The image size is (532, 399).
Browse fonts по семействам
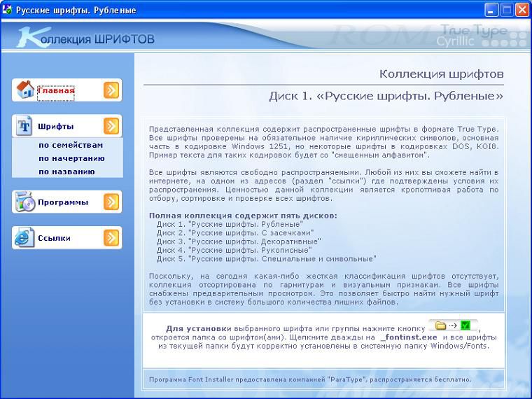pos(71,146)
